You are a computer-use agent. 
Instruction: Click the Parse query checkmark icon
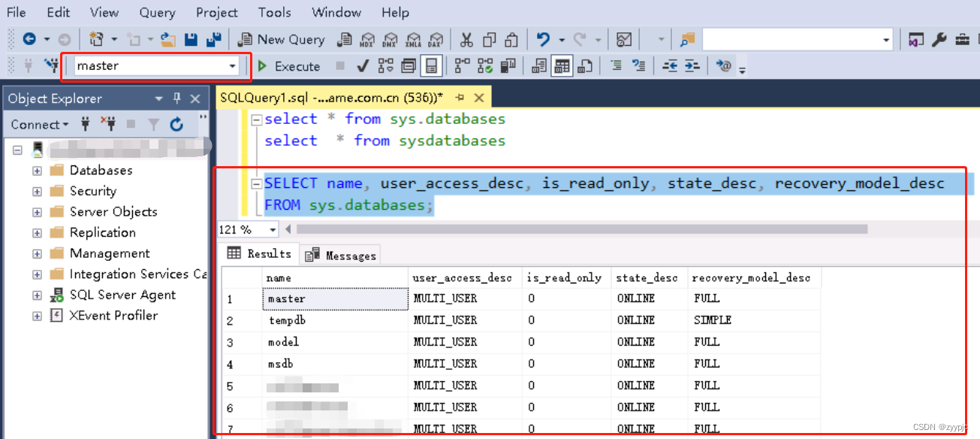(x=363, y=66)
